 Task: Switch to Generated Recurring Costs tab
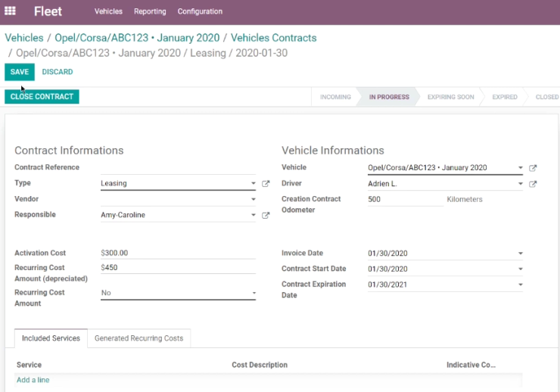pyautogui.click(x=139, y=338)
